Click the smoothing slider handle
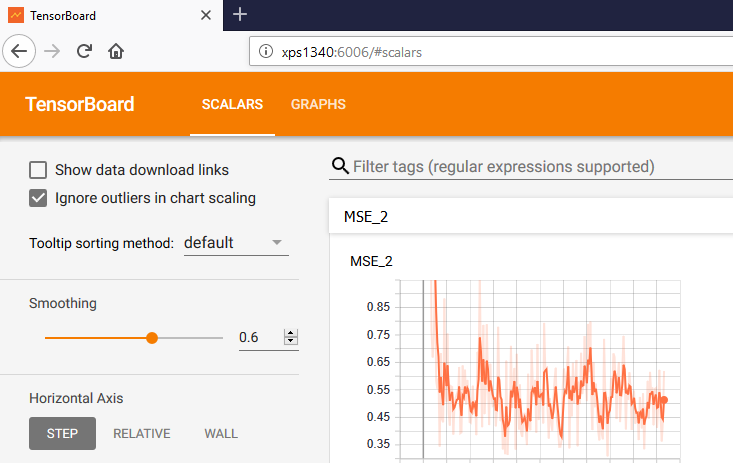 point(151,338)
